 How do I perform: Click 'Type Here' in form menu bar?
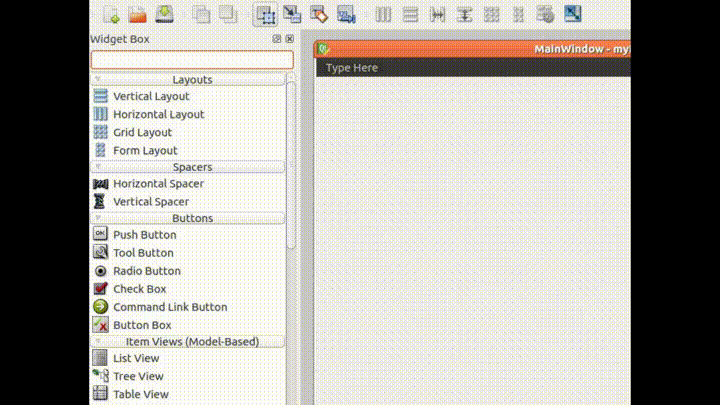[352, 68]
